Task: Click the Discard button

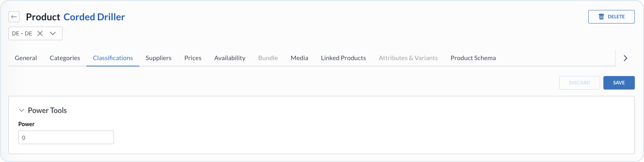Action: click(579, 83)
